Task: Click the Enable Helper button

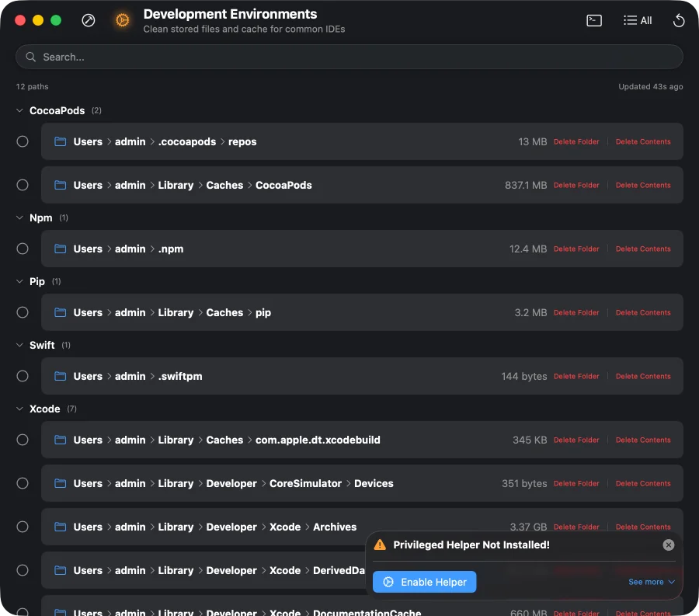Action: coord(424,582)
